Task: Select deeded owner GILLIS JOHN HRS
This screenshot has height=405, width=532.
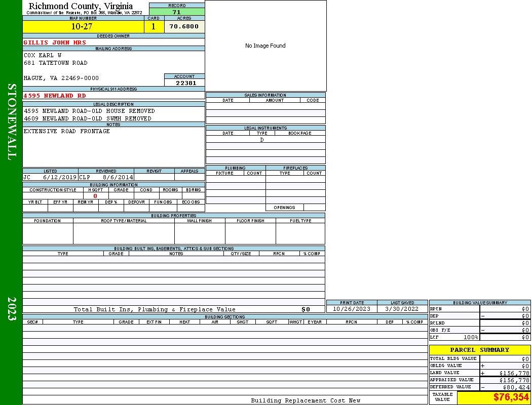Action: 55,43
